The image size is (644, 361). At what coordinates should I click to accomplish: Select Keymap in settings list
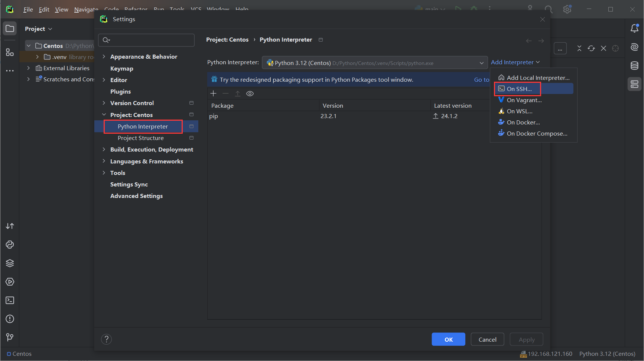[x=121, y=68]
